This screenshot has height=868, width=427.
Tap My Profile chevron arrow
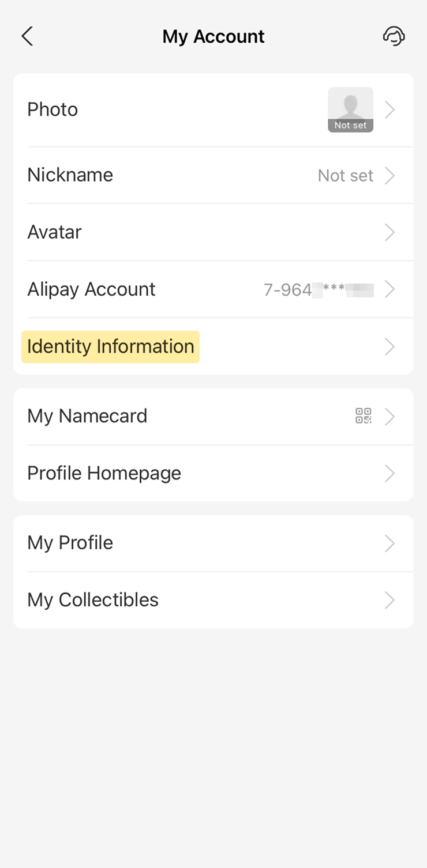point(390,543)
